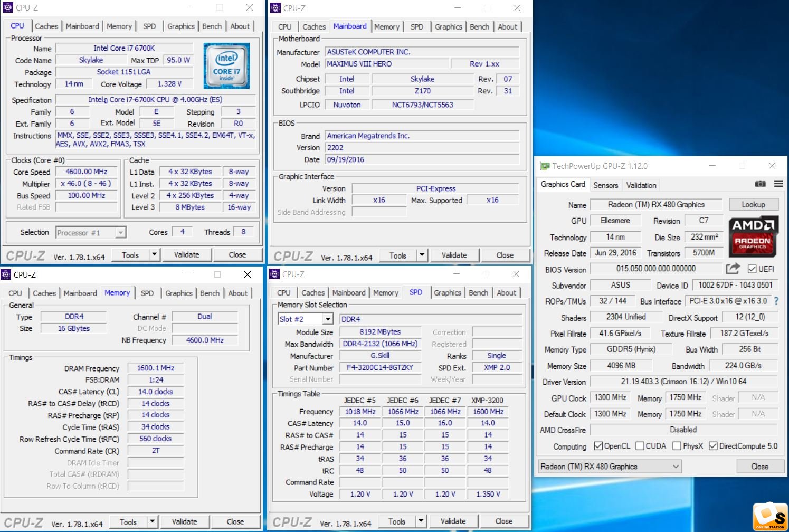This screenshot has width=789, height=532.
Task: Click Tools button in the Memory window
Action: [x=128, y=522]
